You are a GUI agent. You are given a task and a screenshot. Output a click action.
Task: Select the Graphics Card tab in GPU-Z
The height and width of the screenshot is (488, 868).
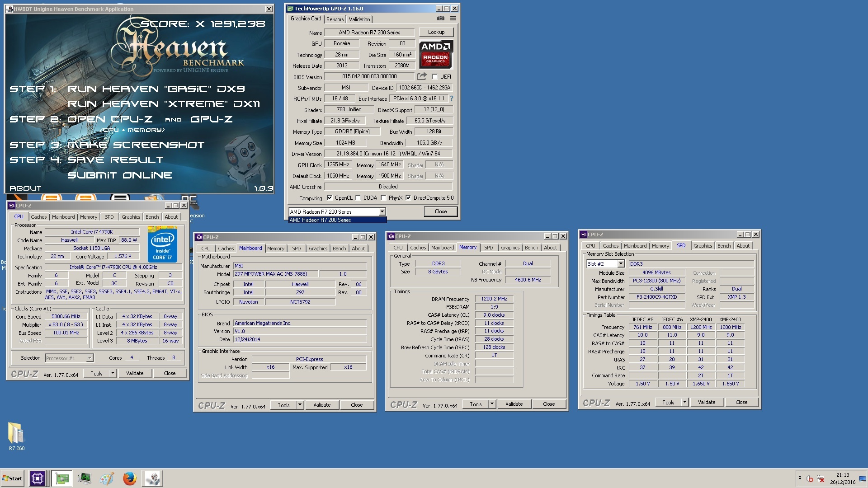(x=306, y=19)
